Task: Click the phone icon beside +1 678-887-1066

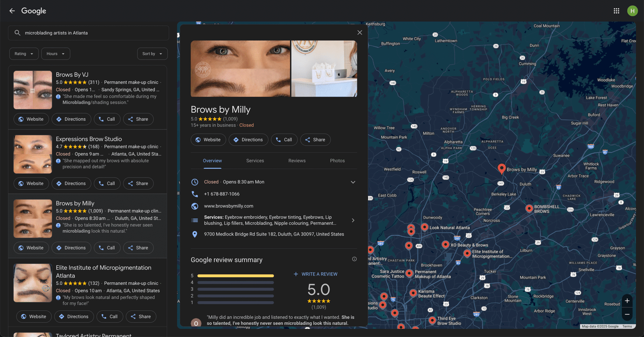Action: 195,194
